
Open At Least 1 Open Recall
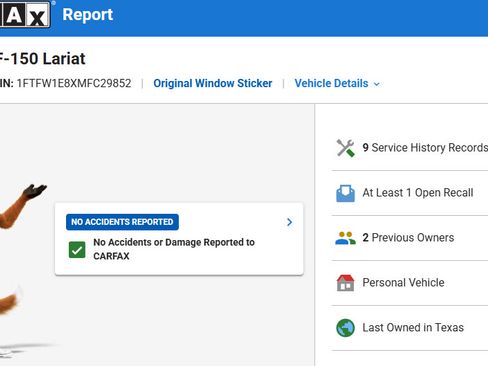(x=418, y=193)
